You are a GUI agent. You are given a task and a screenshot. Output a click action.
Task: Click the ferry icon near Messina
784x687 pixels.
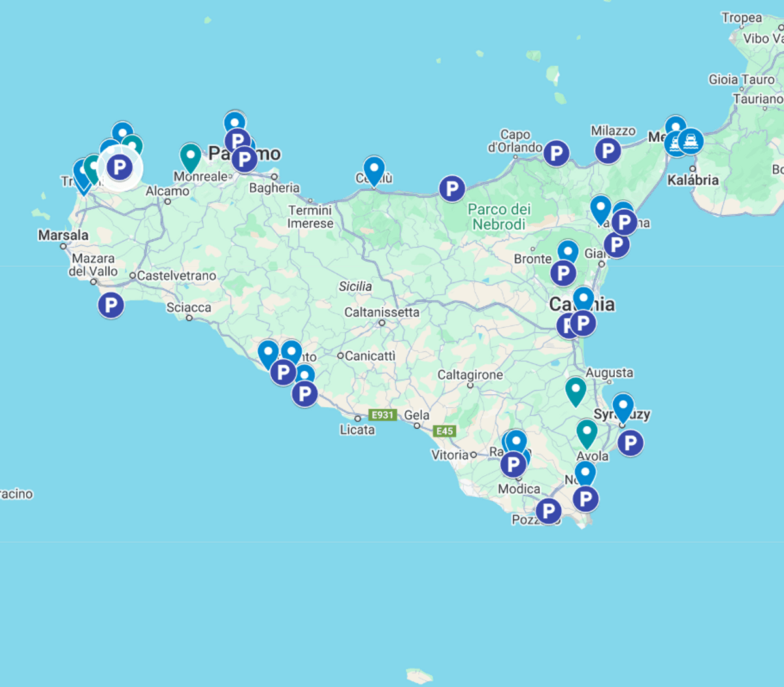[x=690, y=141]
